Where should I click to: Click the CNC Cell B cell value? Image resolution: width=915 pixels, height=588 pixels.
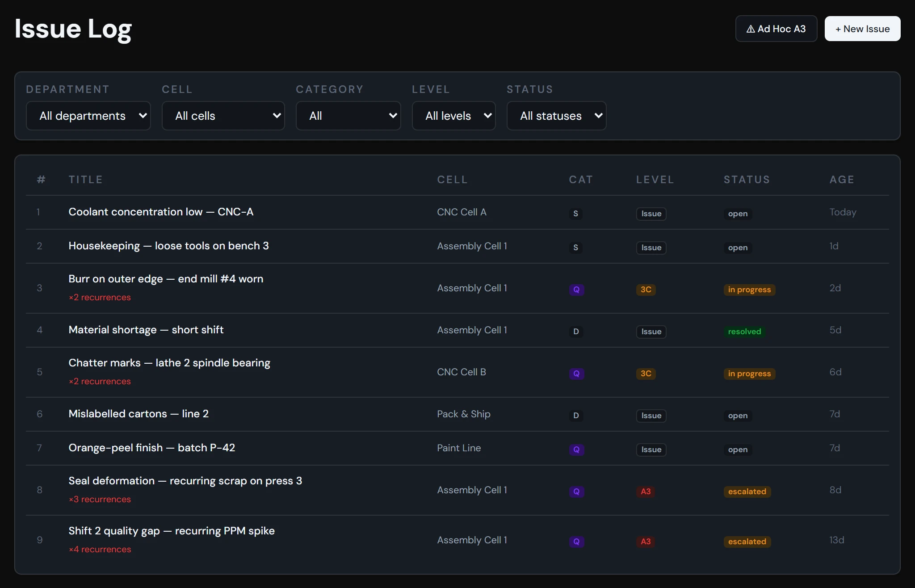(x=462, y=372)
